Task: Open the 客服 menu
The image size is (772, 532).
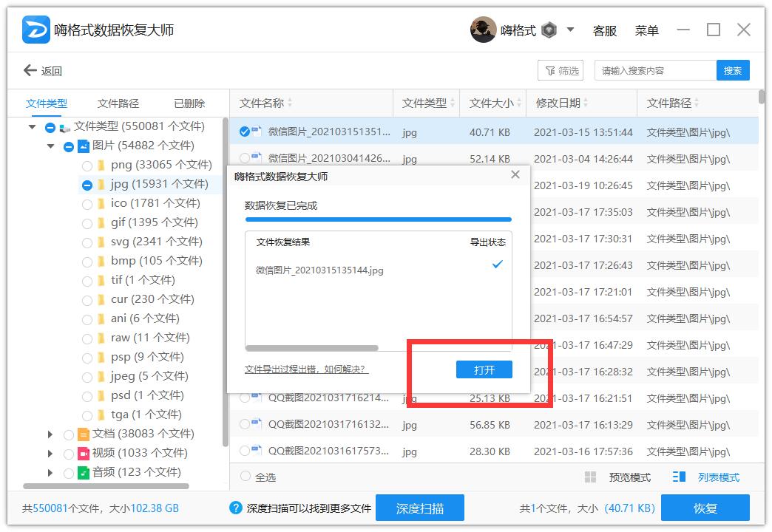Action: 605,30
